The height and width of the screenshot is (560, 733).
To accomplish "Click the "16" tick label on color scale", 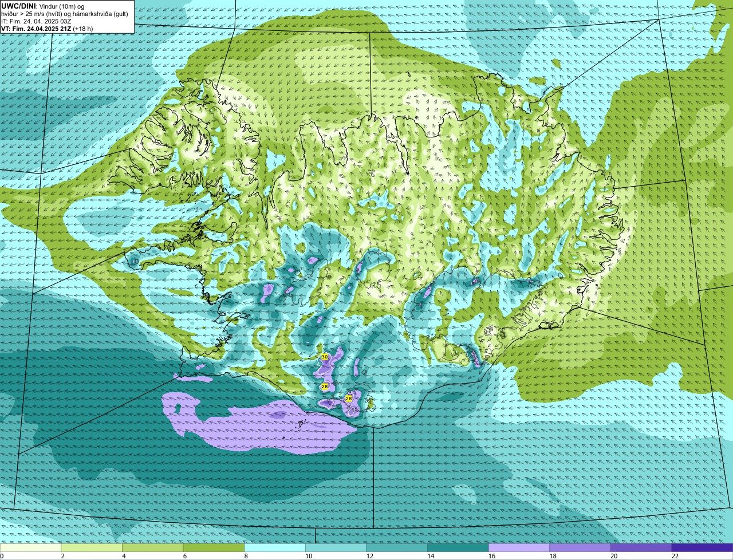I will pos(492,556).
